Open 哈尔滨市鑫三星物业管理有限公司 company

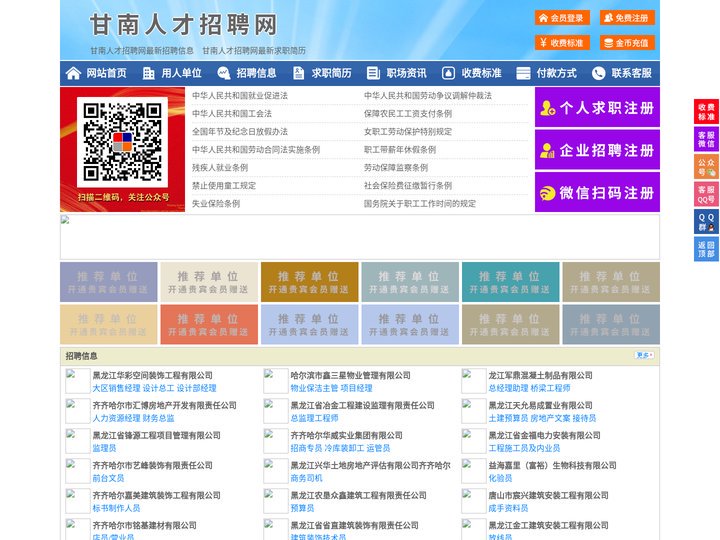pos(350,375)
